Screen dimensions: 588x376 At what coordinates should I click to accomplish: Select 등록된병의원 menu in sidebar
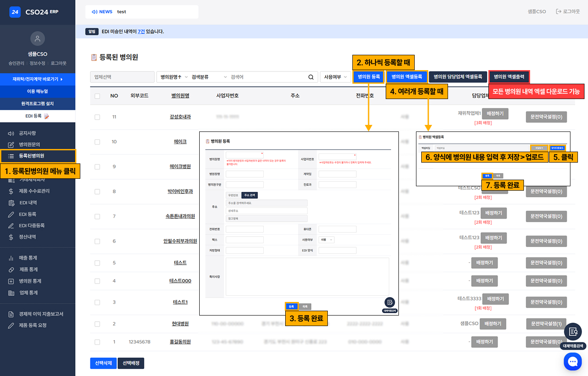pos(32,156)
